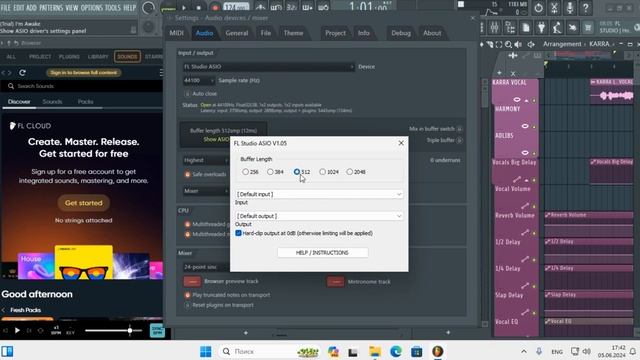Toggle Hard-clip output at 0dB checkbox
Image resolution: width=640 pixels, height=360 pixels.
pyautogui.click(x=238, y=233)
